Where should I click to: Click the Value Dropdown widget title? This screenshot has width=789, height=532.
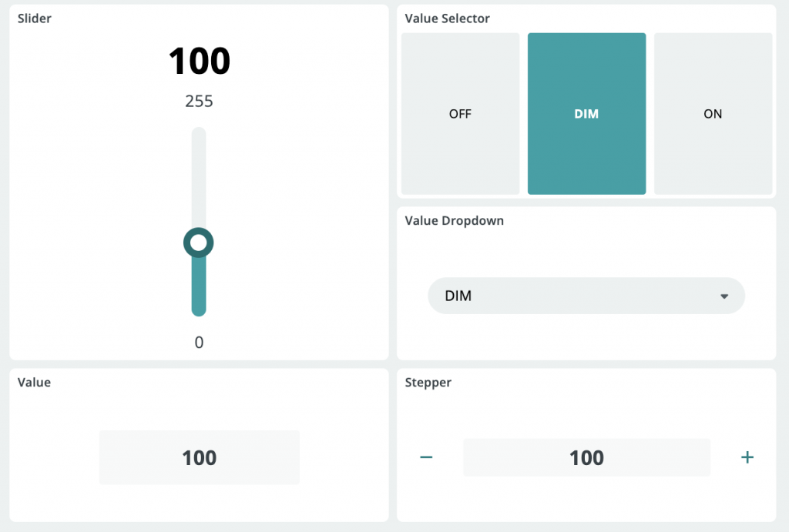click(454, 221)
